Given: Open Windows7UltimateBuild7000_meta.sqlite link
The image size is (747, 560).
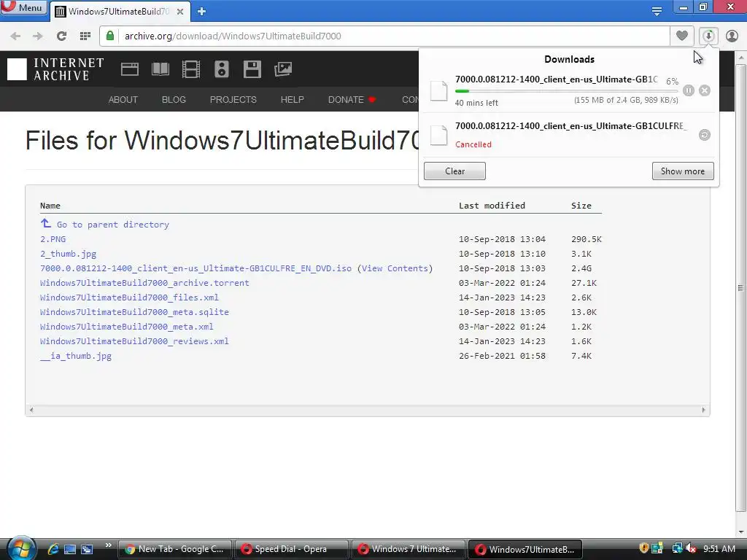Looking at the screenshot, I should pyautogui.click(x=134, y=312).
